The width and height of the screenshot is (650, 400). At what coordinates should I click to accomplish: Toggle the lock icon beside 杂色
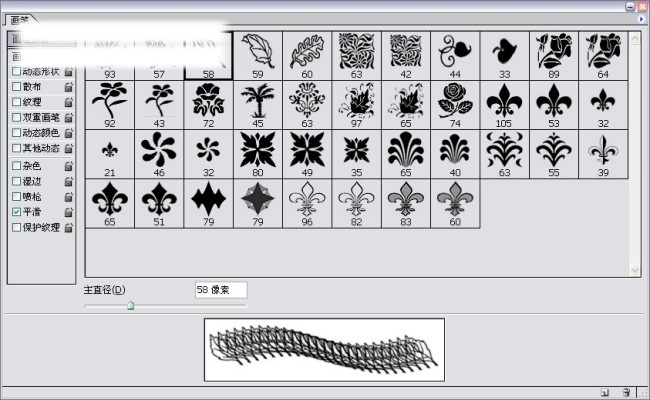[x=69, y=166]
